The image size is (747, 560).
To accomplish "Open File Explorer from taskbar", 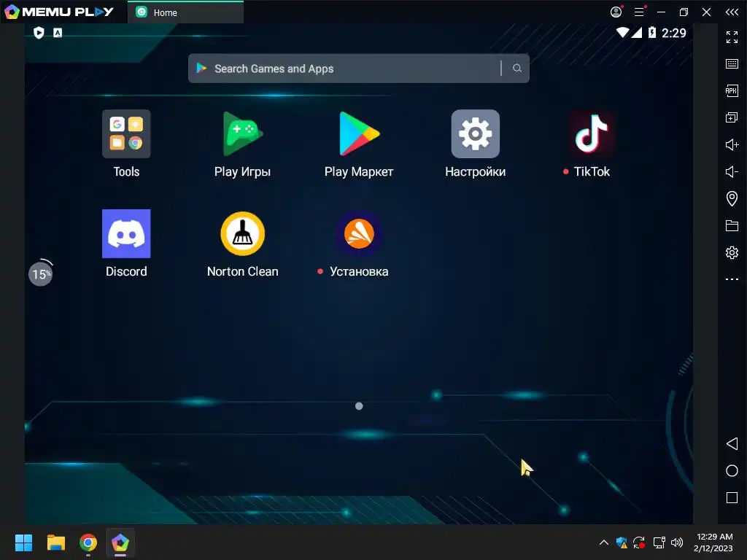I will tap(55, 542).
